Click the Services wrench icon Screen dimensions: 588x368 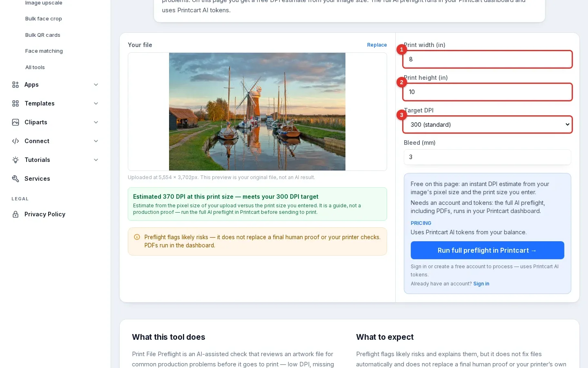[x=16, y=179]
